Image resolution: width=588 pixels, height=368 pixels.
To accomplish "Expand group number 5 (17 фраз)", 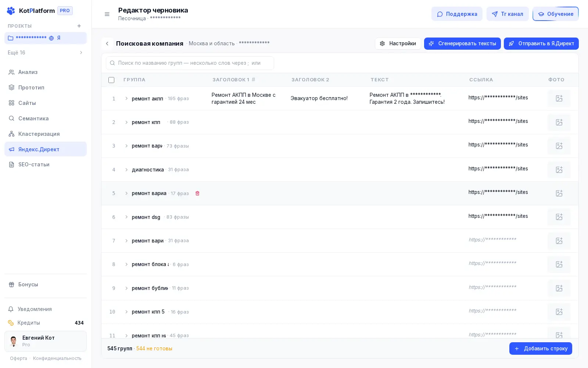I will (x=126, y=193).
